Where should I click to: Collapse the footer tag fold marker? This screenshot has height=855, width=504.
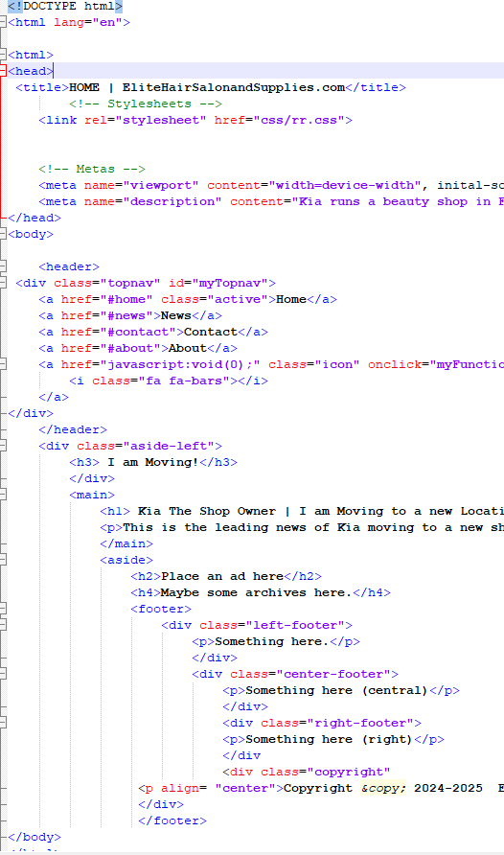[3, 609]
